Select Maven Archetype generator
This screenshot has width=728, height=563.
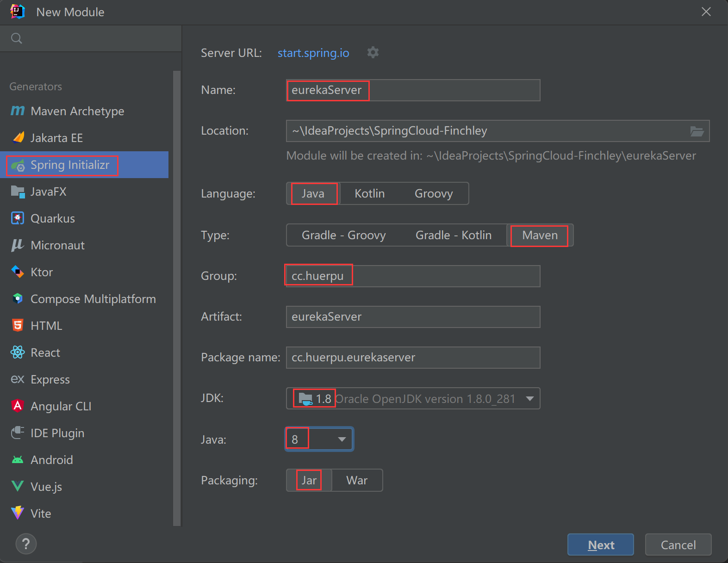(x=84, y=111)
